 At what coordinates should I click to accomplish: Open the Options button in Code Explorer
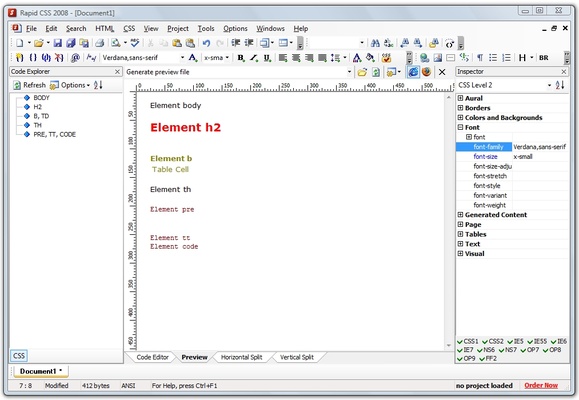70,85
